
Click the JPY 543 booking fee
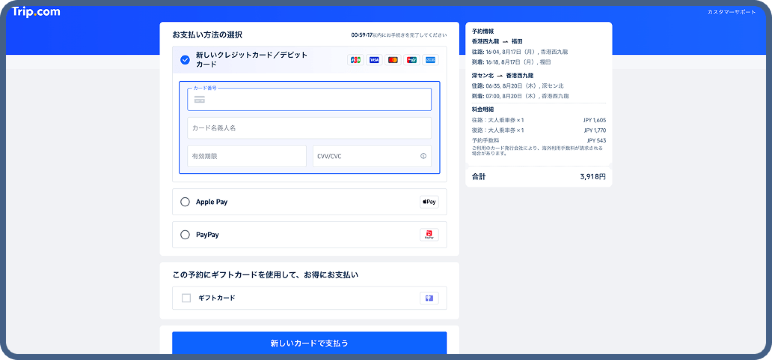596,141
